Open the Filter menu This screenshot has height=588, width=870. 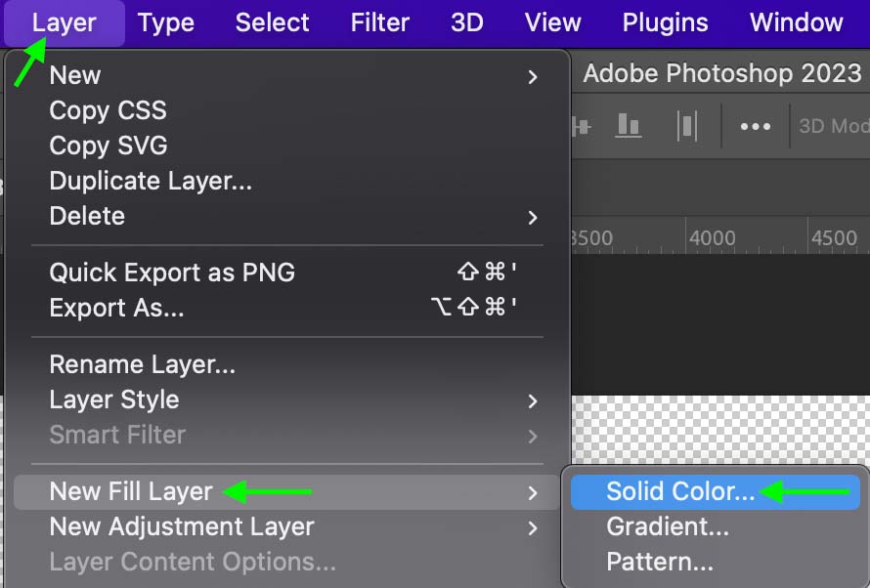[x=379, y=21]
